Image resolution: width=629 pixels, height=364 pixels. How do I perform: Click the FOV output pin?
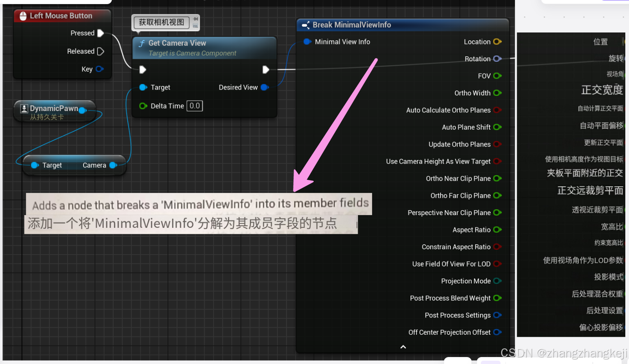tap(497, 76)
